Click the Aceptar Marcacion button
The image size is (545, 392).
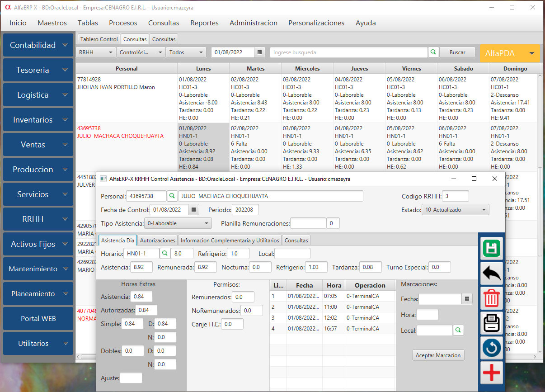click(438, 355)
